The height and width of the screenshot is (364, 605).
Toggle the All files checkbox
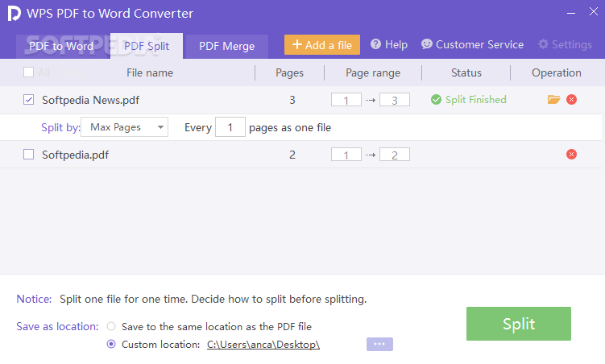pos(28,72)
